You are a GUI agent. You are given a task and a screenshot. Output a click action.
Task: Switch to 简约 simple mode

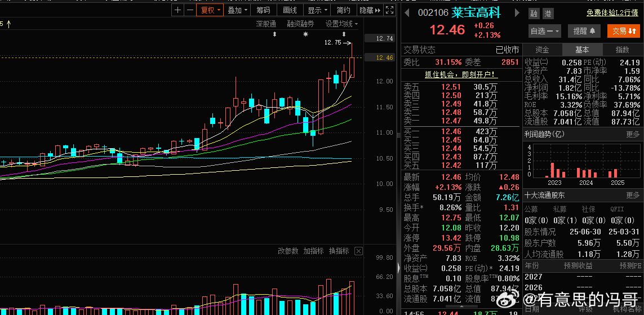(343, 10)
